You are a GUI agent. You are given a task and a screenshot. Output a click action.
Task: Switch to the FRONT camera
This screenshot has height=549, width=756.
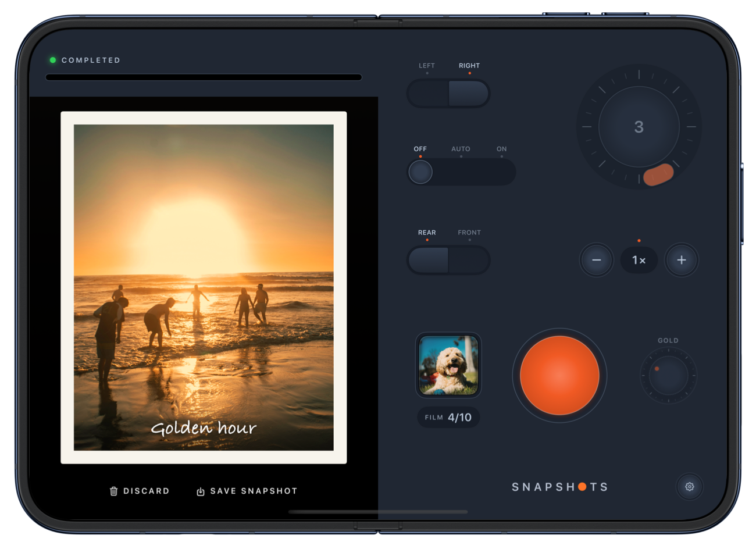click(x=469, y=260)
